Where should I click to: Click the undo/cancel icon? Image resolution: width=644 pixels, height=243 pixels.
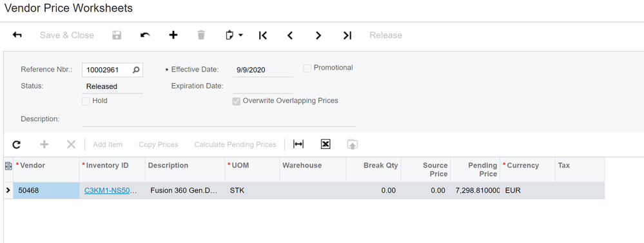click(145, 35)
